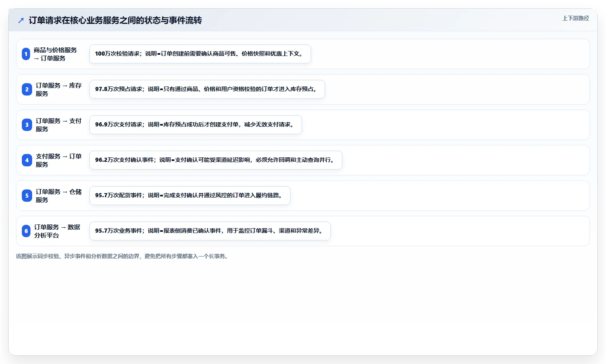Image resolution: width=606 pixels, height=364 pixels.
Task: Click the 96.2万次支付确认事件 description box
Action: (216, 160)
